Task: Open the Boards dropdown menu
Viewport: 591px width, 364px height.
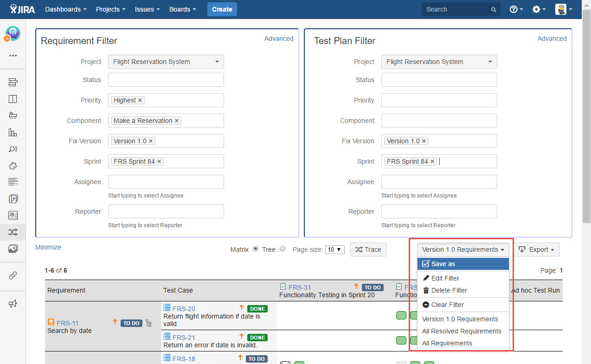Action: tap(183, 9)
